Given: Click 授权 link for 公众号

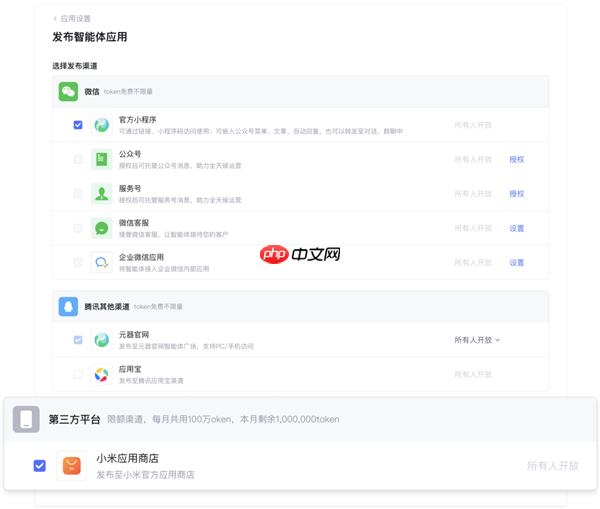Looking at the screenshot, I should pyautogui.click(x=517, y=159).
